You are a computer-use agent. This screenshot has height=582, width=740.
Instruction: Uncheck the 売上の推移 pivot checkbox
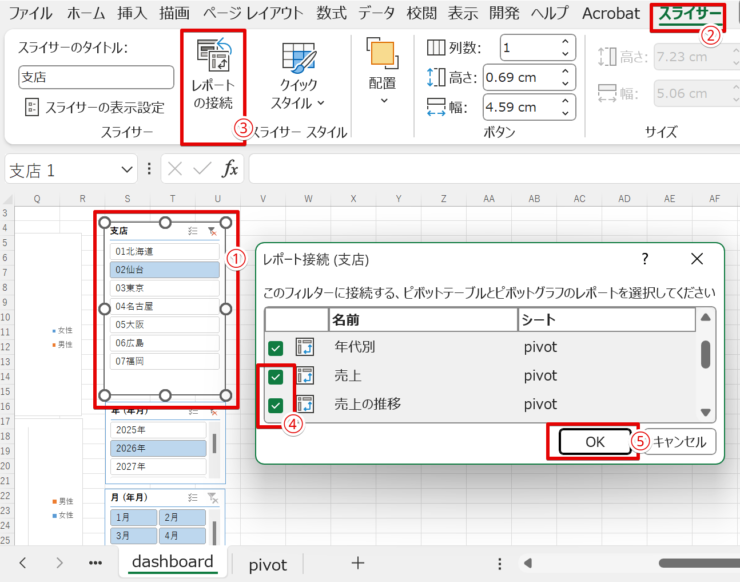(x=276, y=405)
